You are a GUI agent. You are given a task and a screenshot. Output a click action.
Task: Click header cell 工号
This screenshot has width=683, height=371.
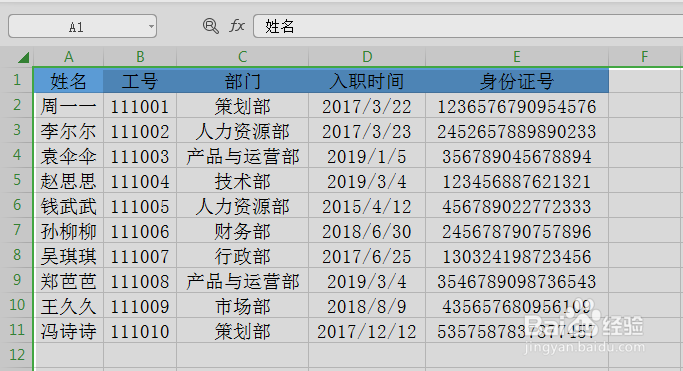[140, 81]
